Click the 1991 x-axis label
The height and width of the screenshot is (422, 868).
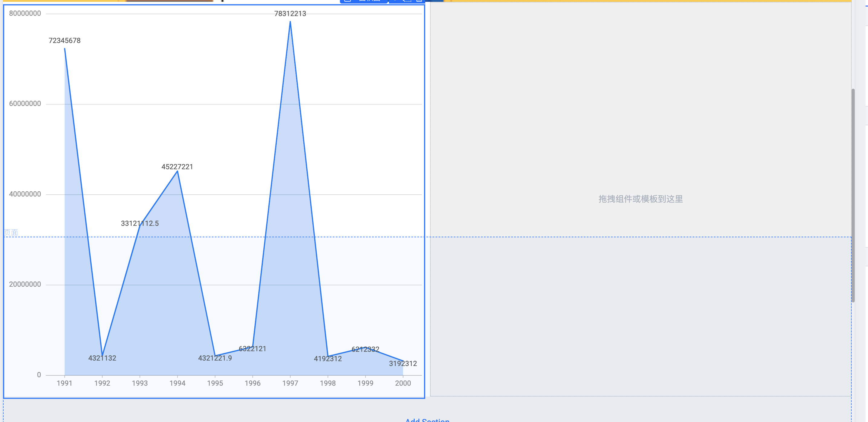coord(64,383)
